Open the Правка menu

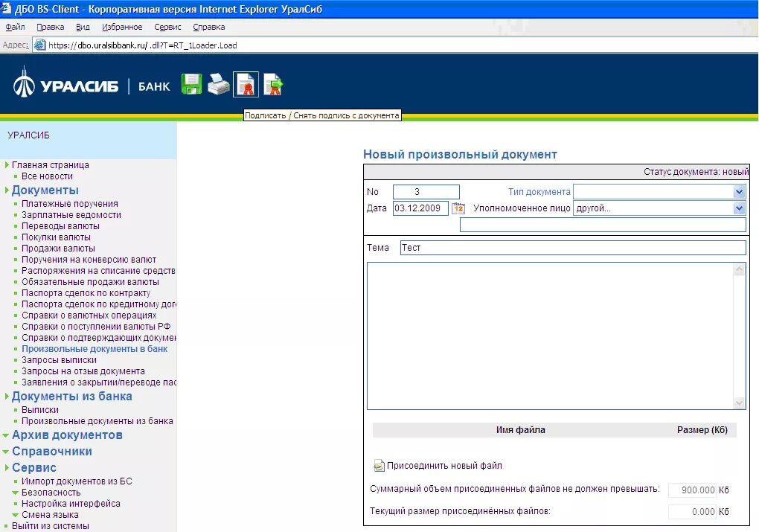51,27
